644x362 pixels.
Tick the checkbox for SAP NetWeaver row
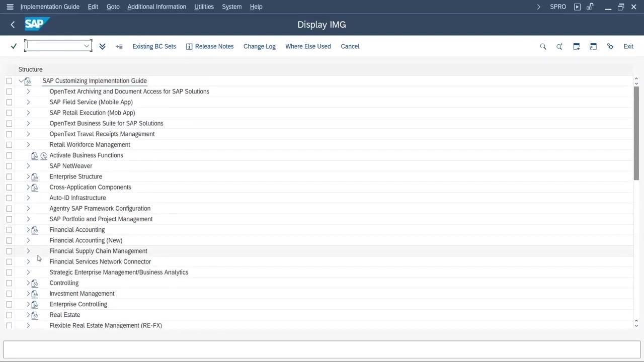click(x=9, y=166)
